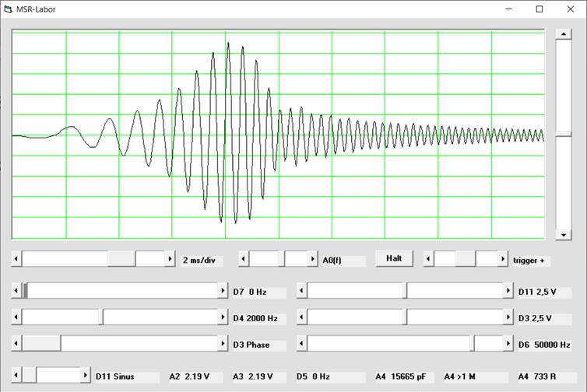Click left arrow of the 2 ms/div timebase scrollbar

(x=16, y=259)
